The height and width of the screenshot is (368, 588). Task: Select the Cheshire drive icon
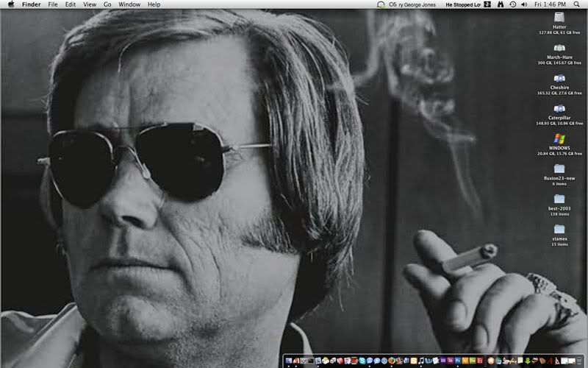(x=559, y=78)
